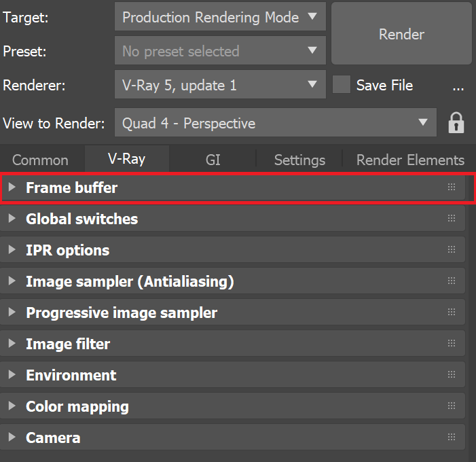Click the Camera rollout grip handle
Image resolution: width=476 pixels, height=462 pixels.
point(452,438)
